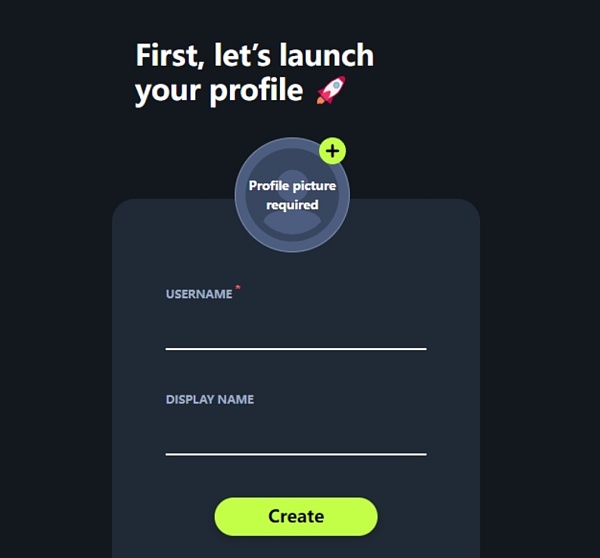Click the Create button

tap(296, 517)
